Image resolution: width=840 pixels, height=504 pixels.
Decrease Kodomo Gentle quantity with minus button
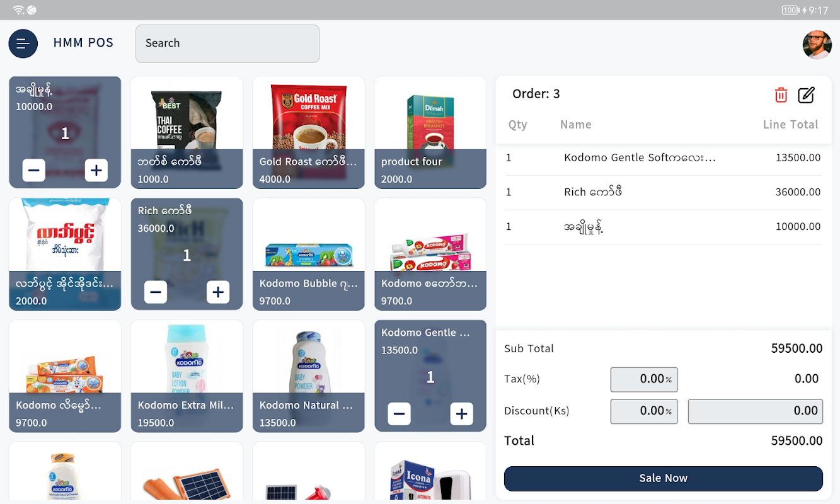click(x=399, y=414)
